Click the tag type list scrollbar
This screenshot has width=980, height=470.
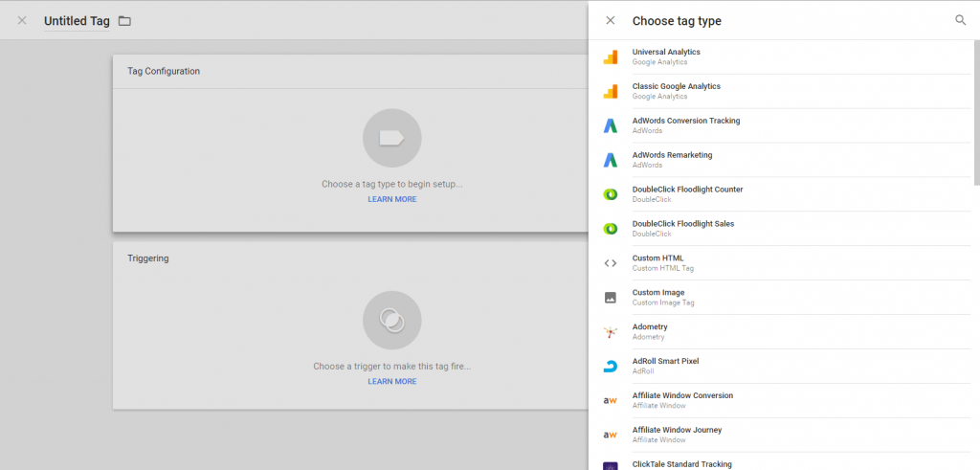pyautogui.click(x=976, y=113)
